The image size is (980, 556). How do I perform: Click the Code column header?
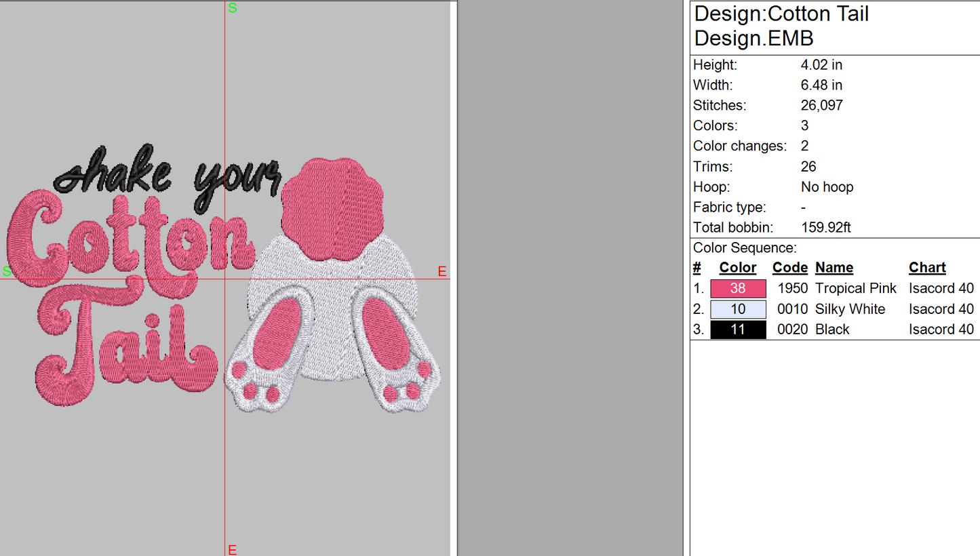point(790,268)
